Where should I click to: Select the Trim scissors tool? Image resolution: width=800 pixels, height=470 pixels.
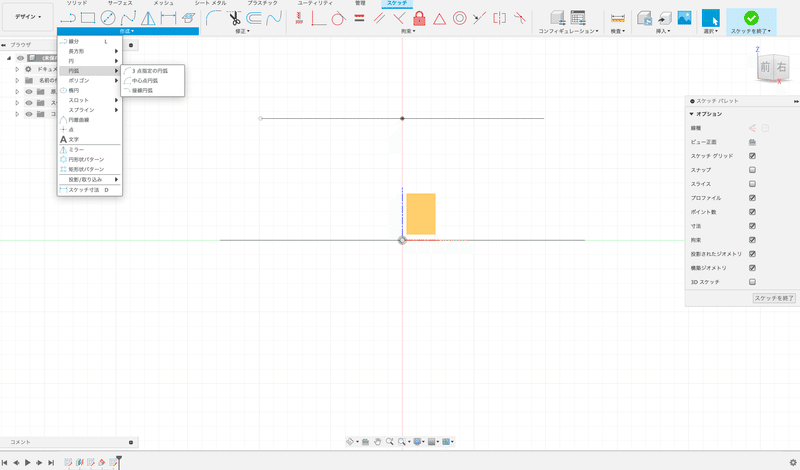pos(234,18)
